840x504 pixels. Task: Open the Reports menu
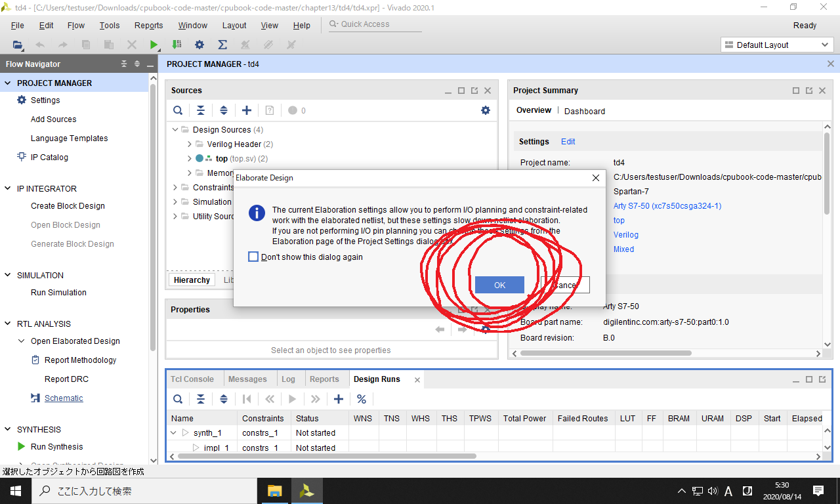pyautogui.click(x=148, y=25)
